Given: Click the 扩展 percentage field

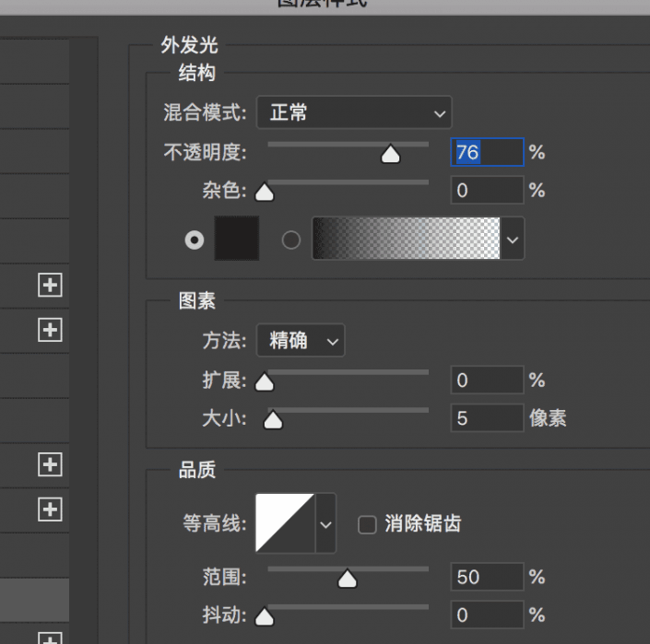Looking at the screenshot, I should click(487, 380).
